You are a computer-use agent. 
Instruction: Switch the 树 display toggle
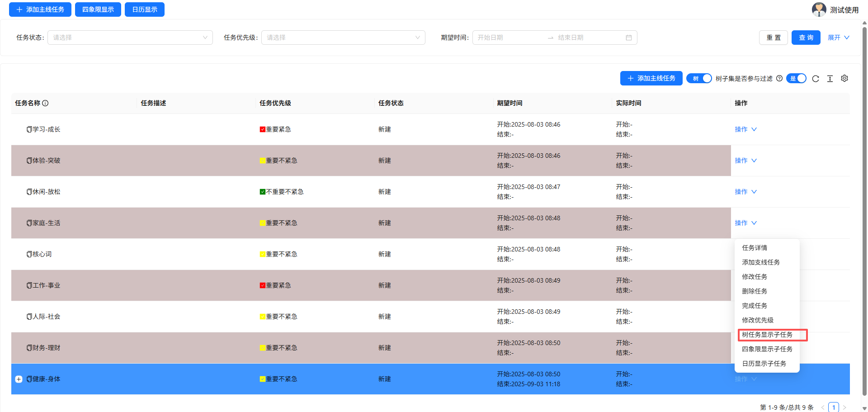[x=699, y=78]
